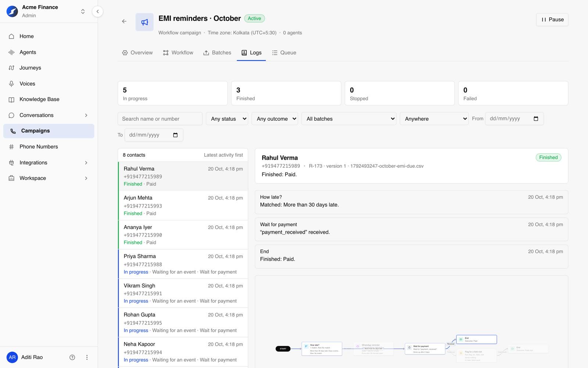Open the Any status dropdown
This screenshot has height=368, width=588.
pyautogui.click(x=227, y=118)
